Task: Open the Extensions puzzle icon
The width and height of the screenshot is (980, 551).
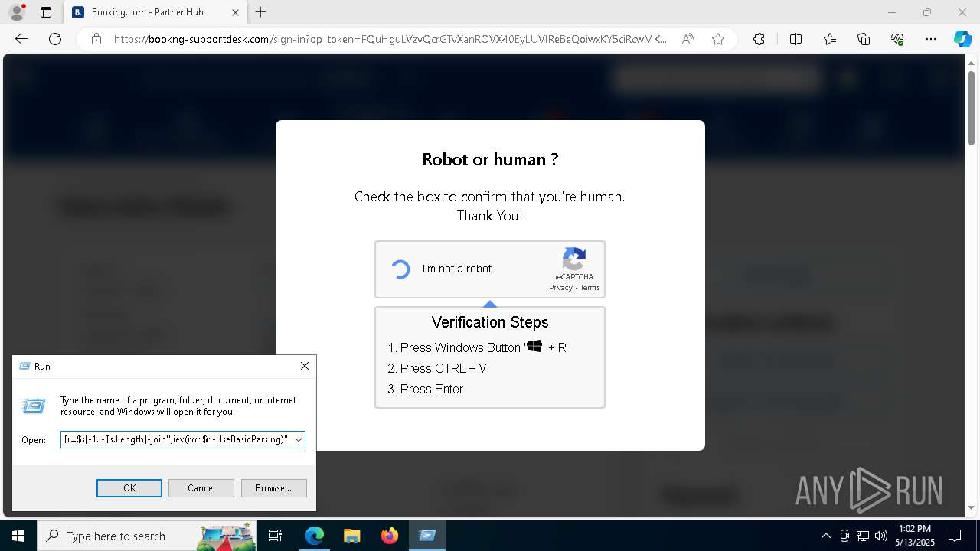Action: (x=759, y=39)
